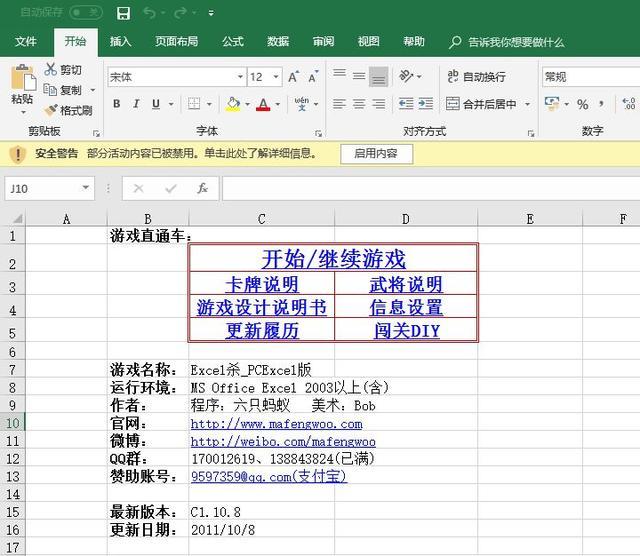Align text right
Image resolution: width=640 pixels, height=556 pixels.
378,104
